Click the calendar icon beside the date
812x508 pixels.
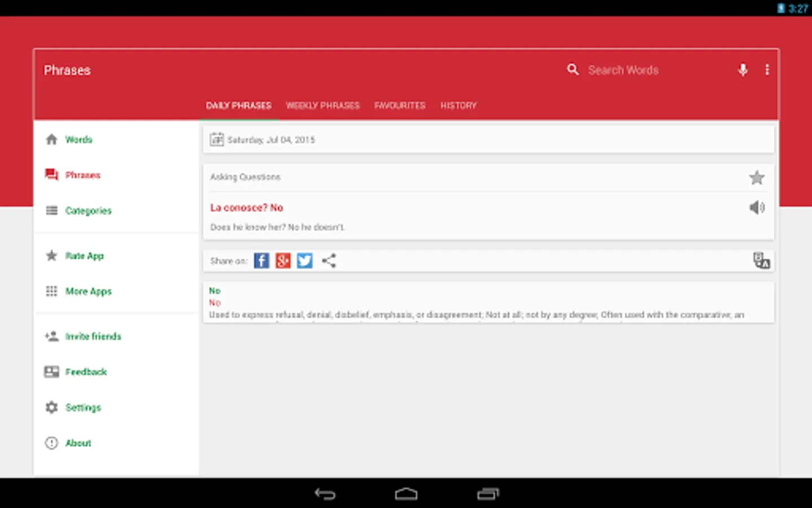click(217, 139)
